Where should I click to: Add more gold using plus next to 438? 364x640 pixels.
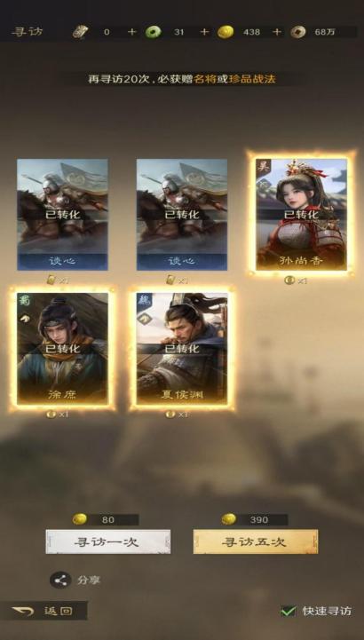[277, 32]
